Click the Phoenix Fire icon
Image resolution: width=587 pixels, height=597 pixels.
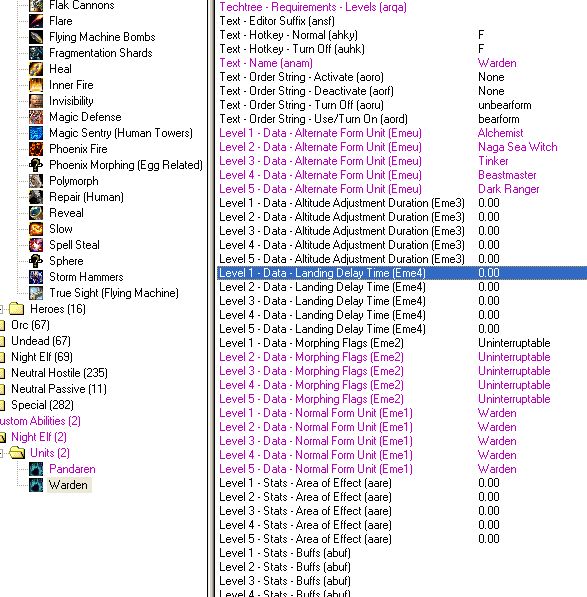[36, 149]
